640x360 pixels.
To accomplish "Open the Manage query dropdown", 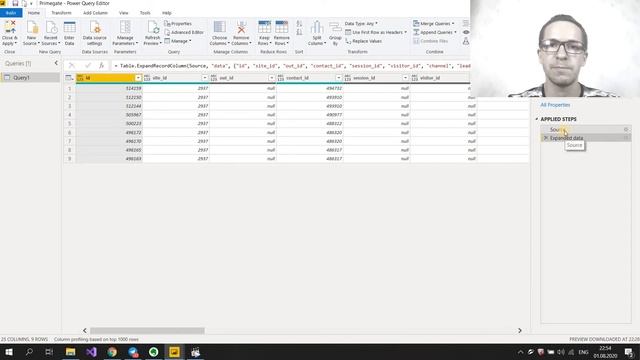I will 178,41.
